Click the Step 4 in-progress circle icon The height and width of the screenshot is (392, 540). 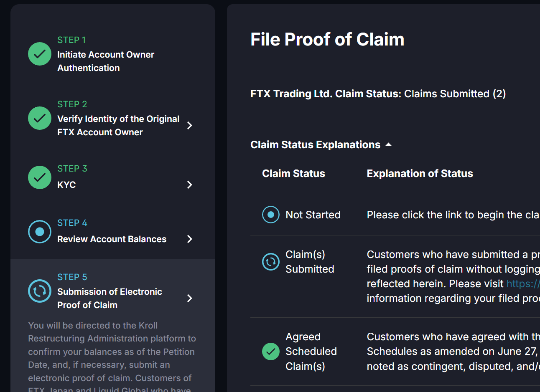click(40, 232)
